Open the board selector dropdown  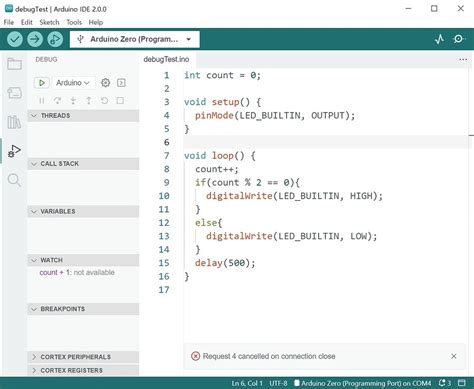[135, 39]
